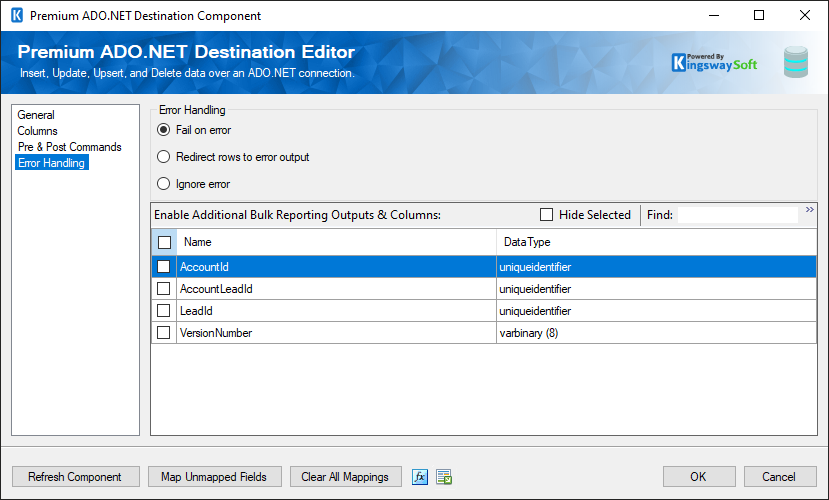Click Clear All Mappings button
The width and height of the screenshot is (829, 500).
346,477
